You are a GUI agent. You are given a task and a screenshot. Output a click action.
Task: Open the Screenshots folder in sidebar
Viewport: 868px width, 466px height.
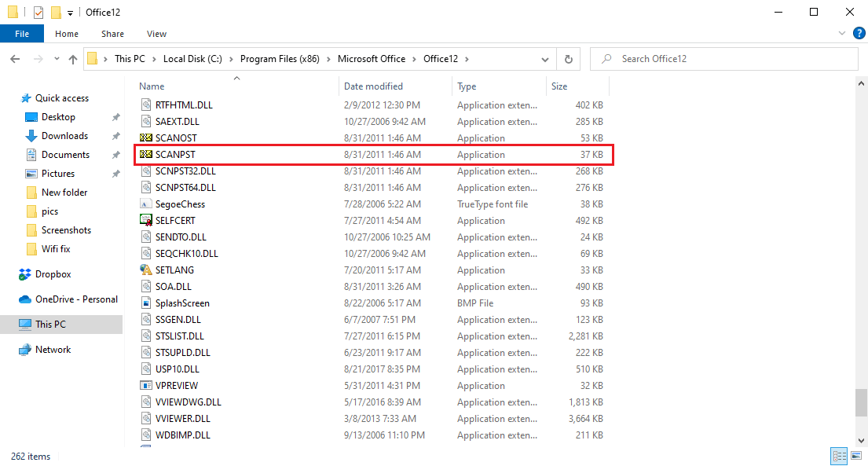[x=66, y=230]
